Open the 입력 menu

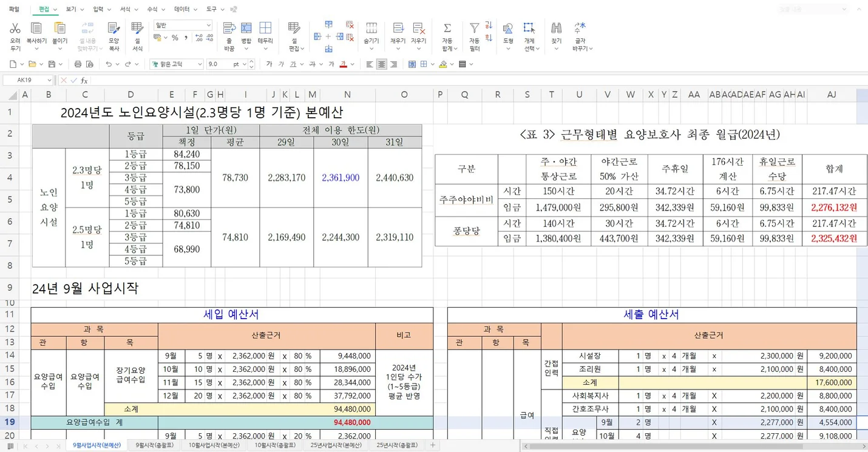[x=98, y=9]
